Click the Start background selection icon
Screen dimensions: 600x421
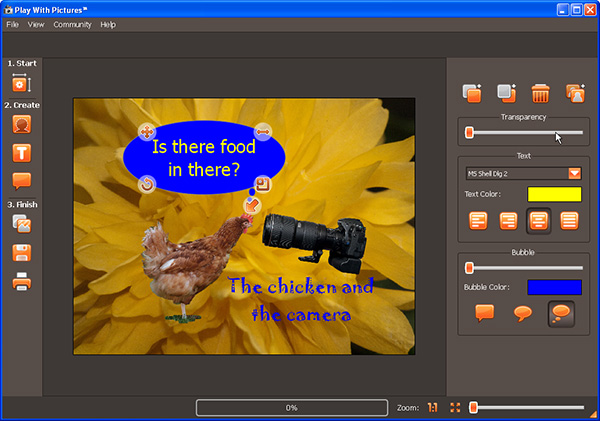click(22, 85)
